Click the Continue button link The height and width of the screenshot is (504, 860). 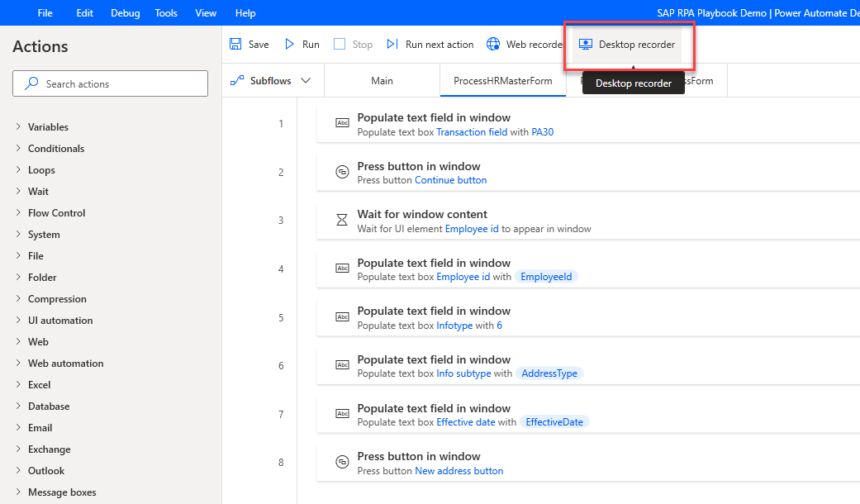tap(451, 180)
